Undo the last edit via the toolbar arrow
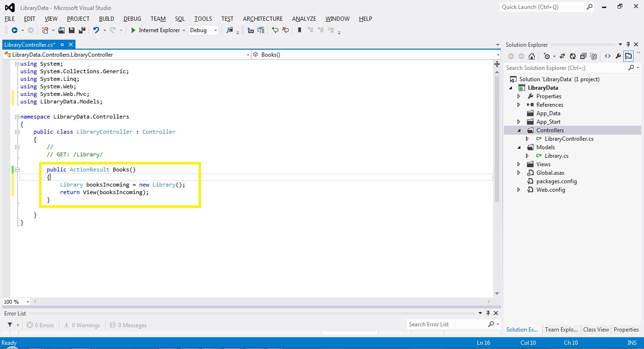Image resolution: width=644 pixels, height=349 pixels. (96, 30)
